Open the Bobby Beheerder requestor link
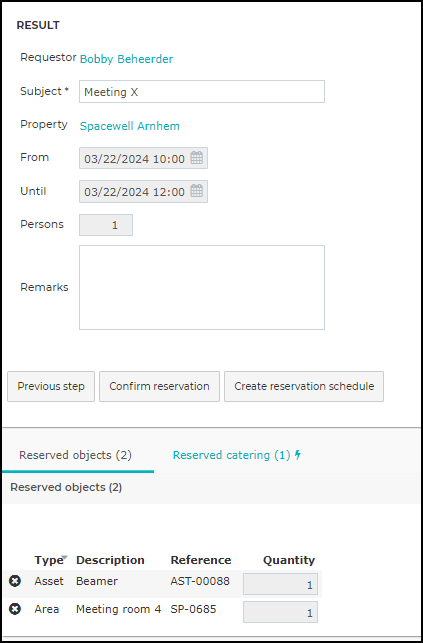This screenshot has width=423, height=643. click(126, 59)
